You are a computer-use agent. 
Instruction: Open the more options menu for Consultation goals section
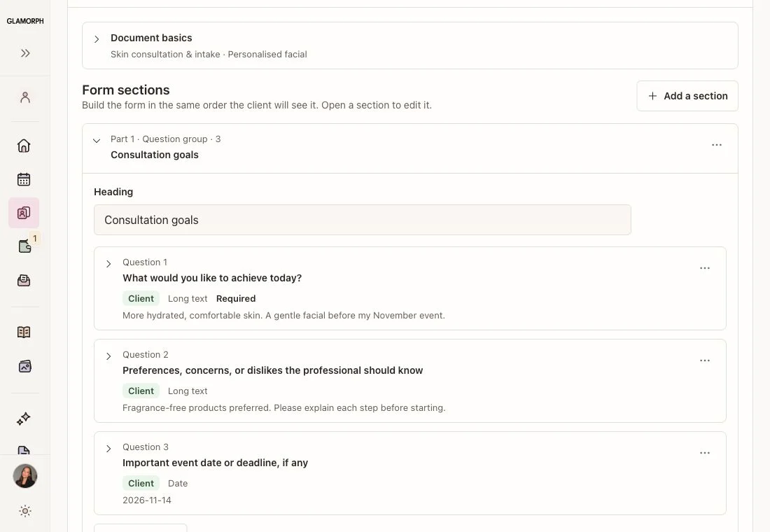coord(717,145)
